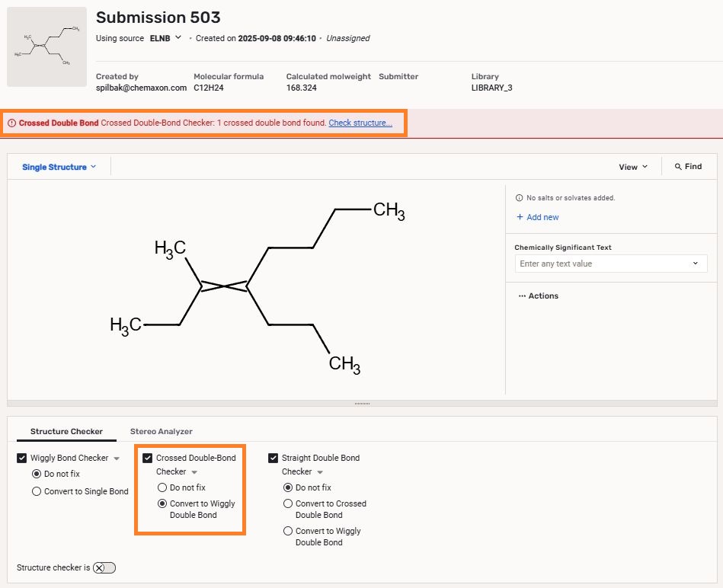Image resolution: width=723 pixels, height=588 pixels.
Task: Choose Do not fix under Crossed Double-Bond Checker
Action: [x=162, y=487]
